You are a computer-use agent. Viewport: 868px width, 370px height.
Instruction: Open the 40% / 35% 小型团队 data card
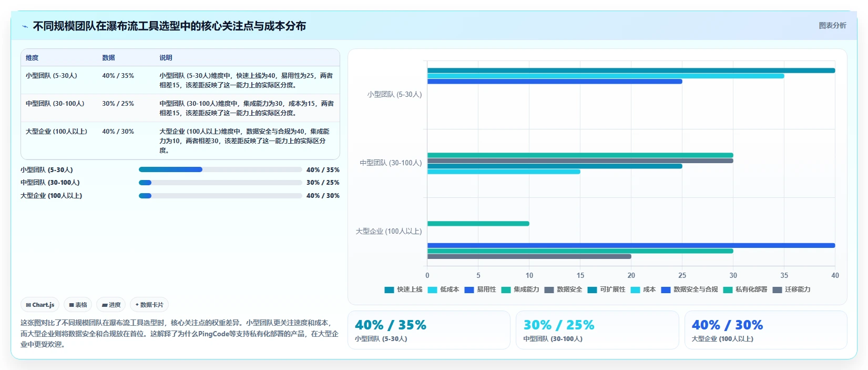[x=428, y=330]
